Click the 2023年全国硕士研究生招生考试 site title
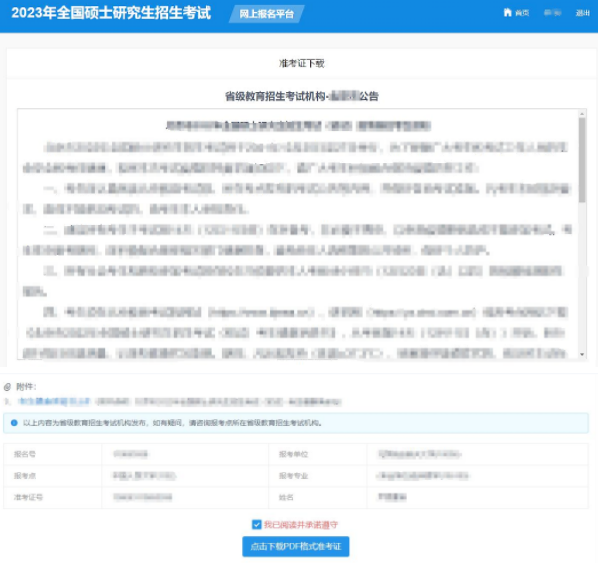The height and width of the screenshot is (563, 598). 111,13
